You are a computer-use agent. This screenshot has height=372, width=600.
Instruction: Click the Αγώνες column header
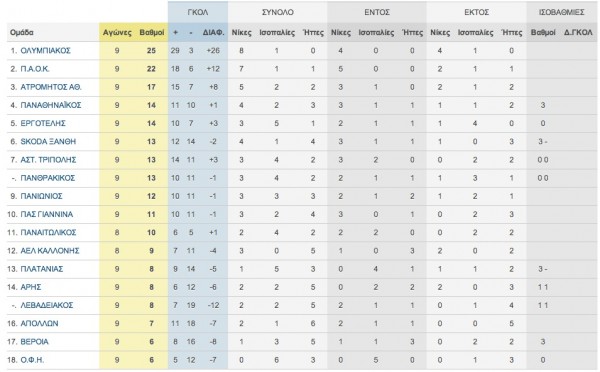click(x=117, y=33)
